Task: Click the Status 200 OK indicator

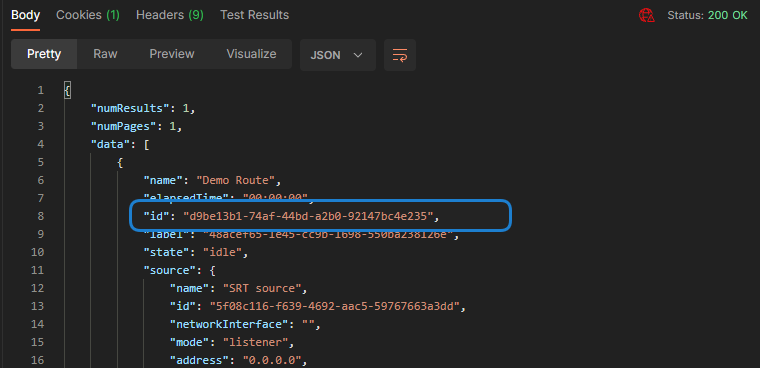Action: 707,15
